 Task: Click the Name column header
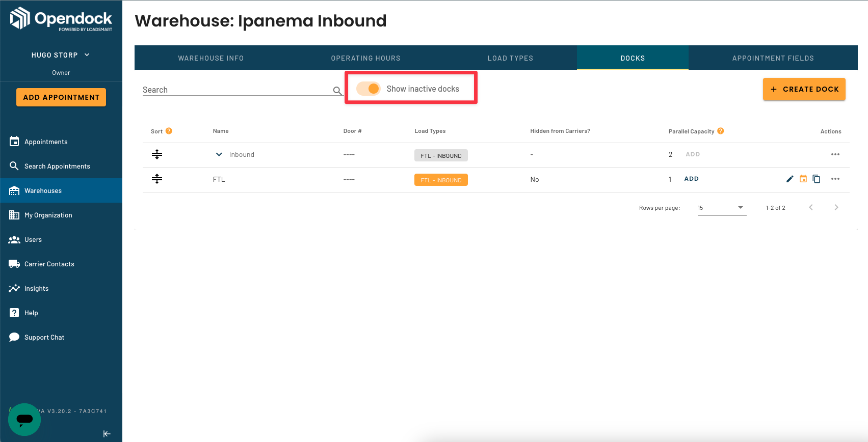(x=221, y=131)
